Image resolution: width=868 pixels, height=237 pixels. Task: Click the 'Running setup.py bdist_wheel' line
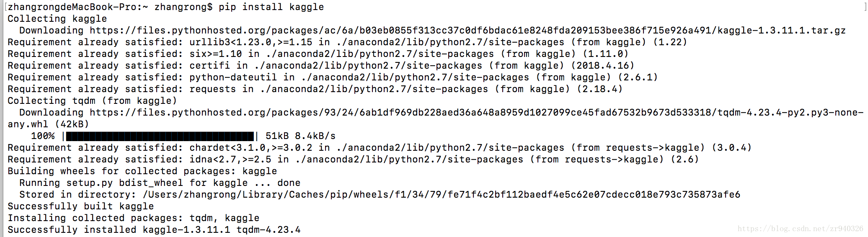click(160, 183)
